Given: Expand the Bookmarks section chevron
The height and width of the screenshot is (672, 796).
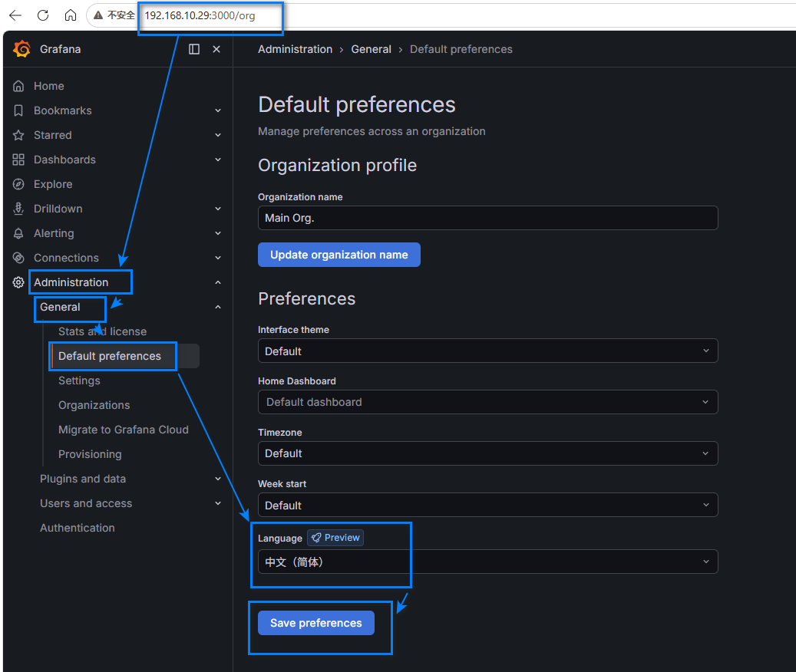Looking at the screenshot, I should [218, 110].
